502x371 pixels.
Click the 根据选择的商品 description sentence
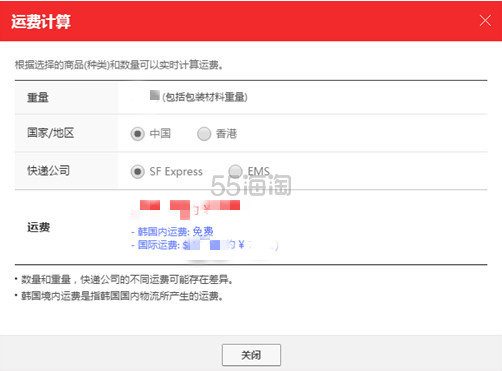(x=119, y=65)
